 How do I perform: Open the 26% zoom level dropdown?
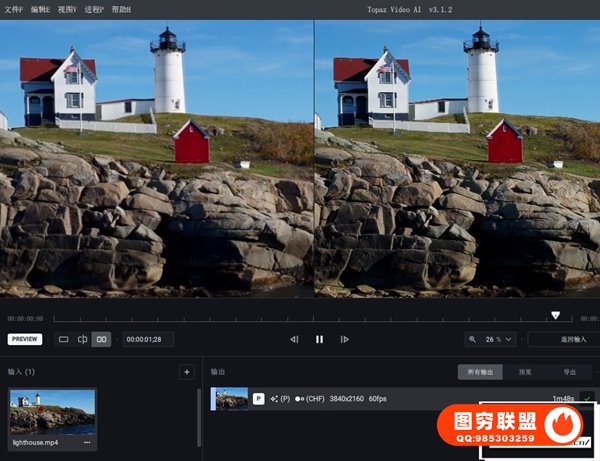pos(492,340)
